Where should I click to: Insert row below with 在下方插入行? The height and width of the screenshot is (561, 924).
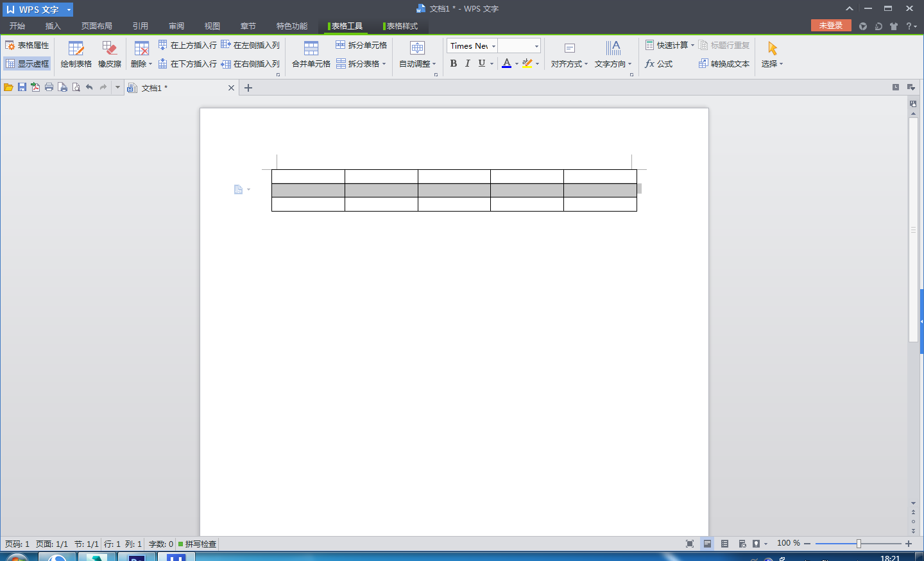pyautogui.click(x=187, y=63)
